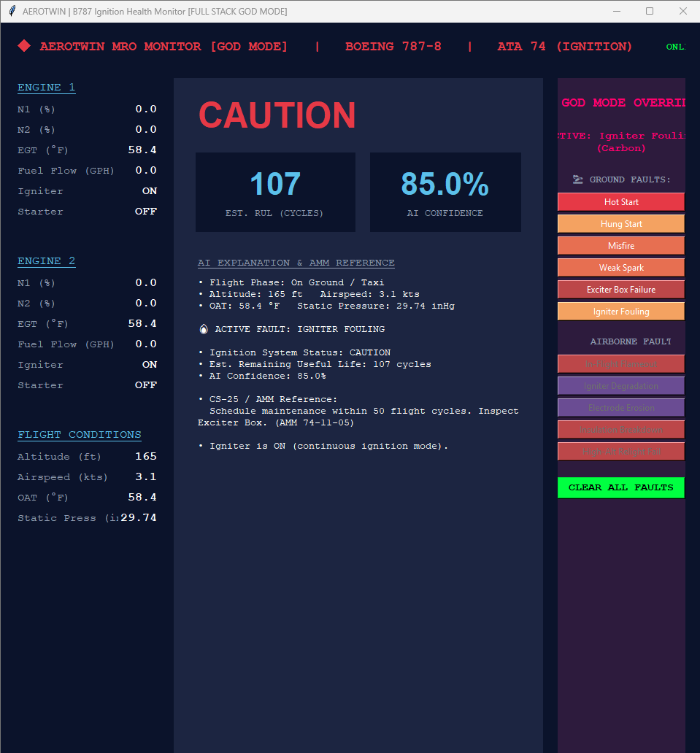Screen dimensions: 700x753
Task: Click AEROTWIN MRO MONITOR [GOD MODE] title
Action: pos(164,47)
